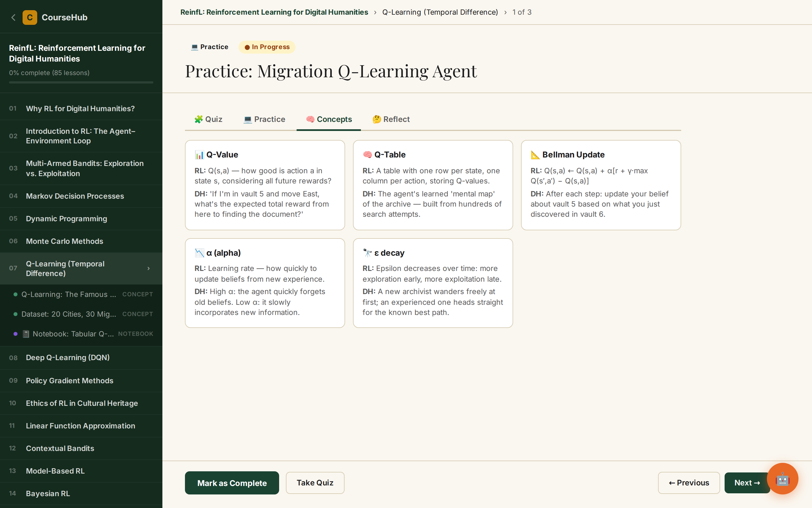Open lesson 03 Multi-Armed Bandits
Viewport: 812px width, 508px height.
pyautogui.click(x=81, y=168)
